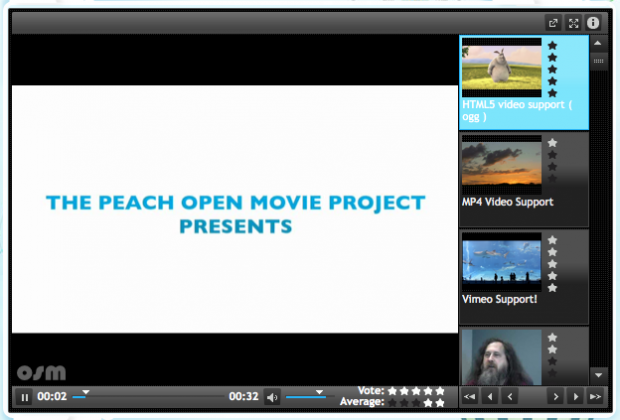Go back with the thin left chevron
The width and height of the screenshot is (620, 420).
(510, 396)
